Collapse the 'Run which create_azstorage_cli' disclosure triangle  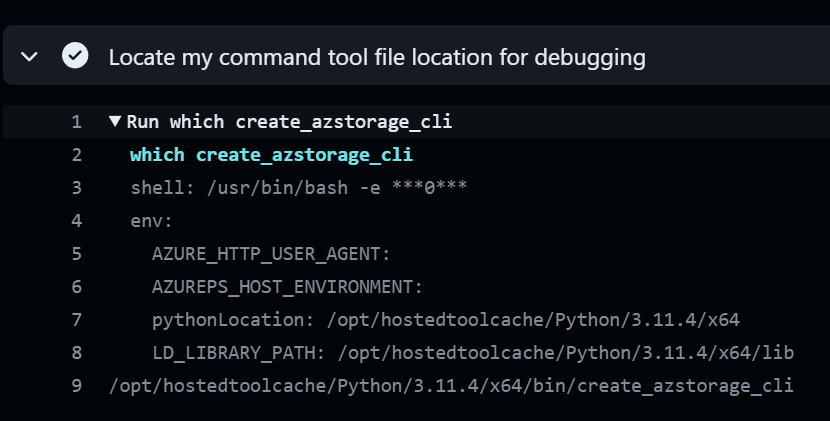114,122
